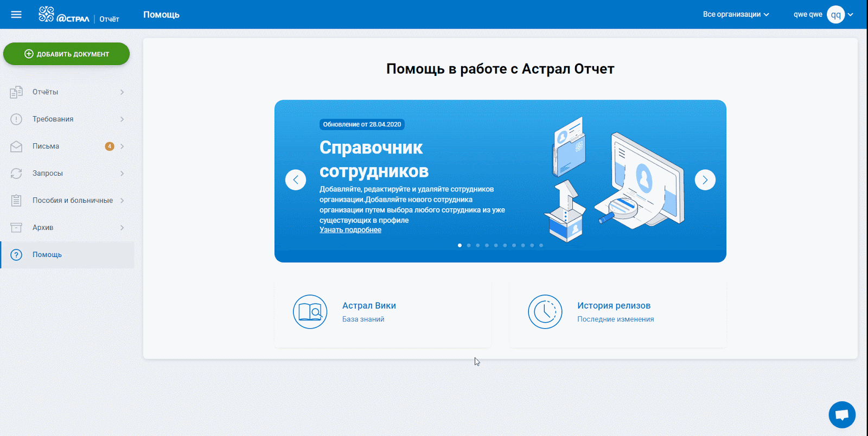Select the seventh carousel dot
This screenshot has width=868, height=436.
point(514,246)
